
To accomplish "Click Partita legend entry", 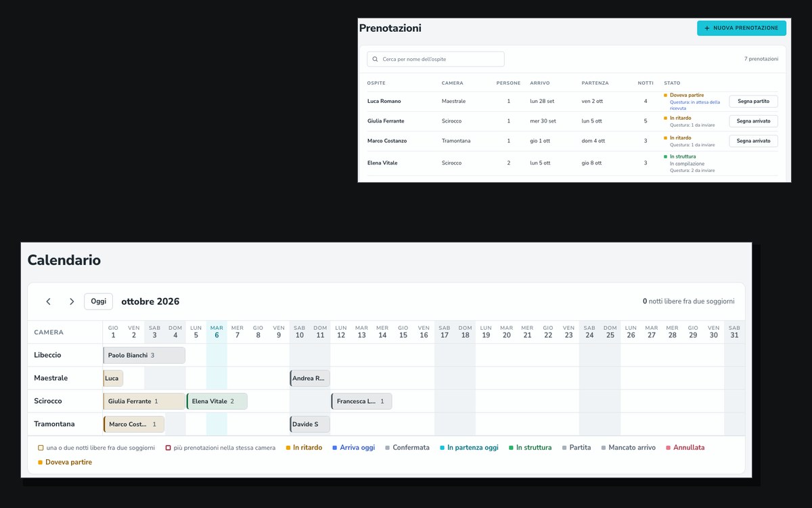I will (577, 448).
